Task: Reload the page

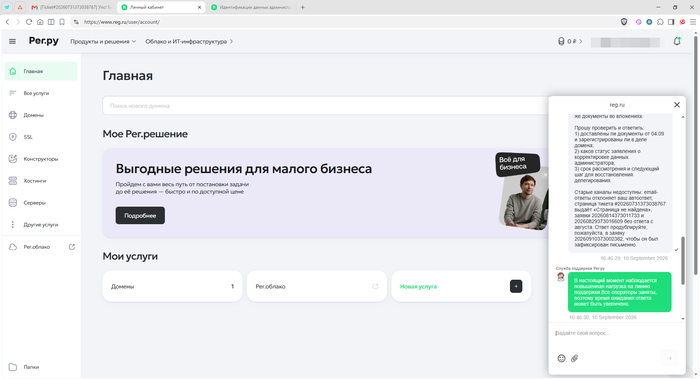Action: (x=29, y=22)
